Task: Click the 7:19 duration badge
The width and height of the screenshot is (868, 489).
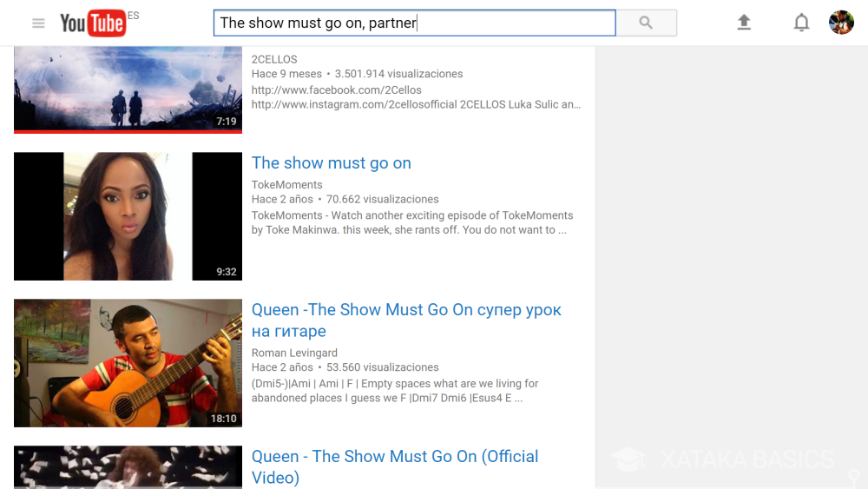Action: 226,122
